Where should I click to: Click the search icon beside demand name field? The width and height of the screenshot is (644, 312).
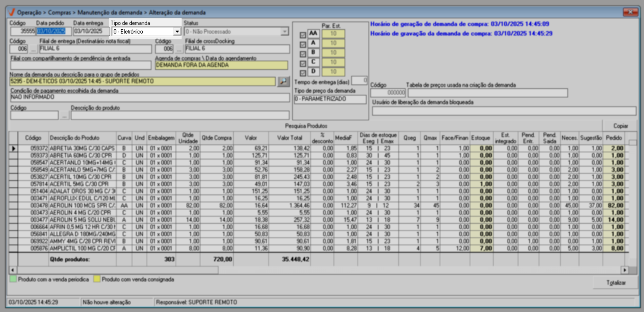[x=283, y=82]
